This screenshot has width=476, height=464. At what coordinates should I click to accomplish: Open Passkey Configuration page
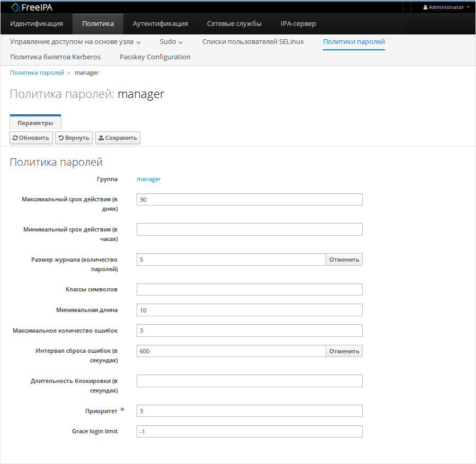155,57
